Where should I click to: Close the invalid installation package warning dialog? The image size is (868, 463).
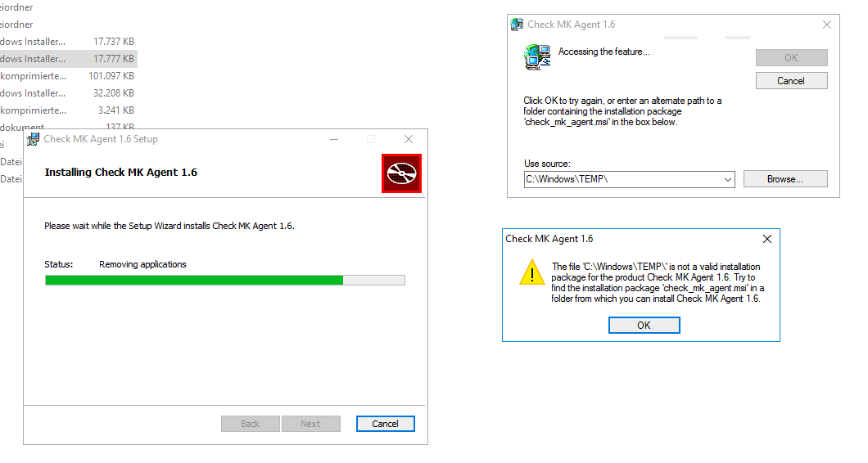coord(766,239)
